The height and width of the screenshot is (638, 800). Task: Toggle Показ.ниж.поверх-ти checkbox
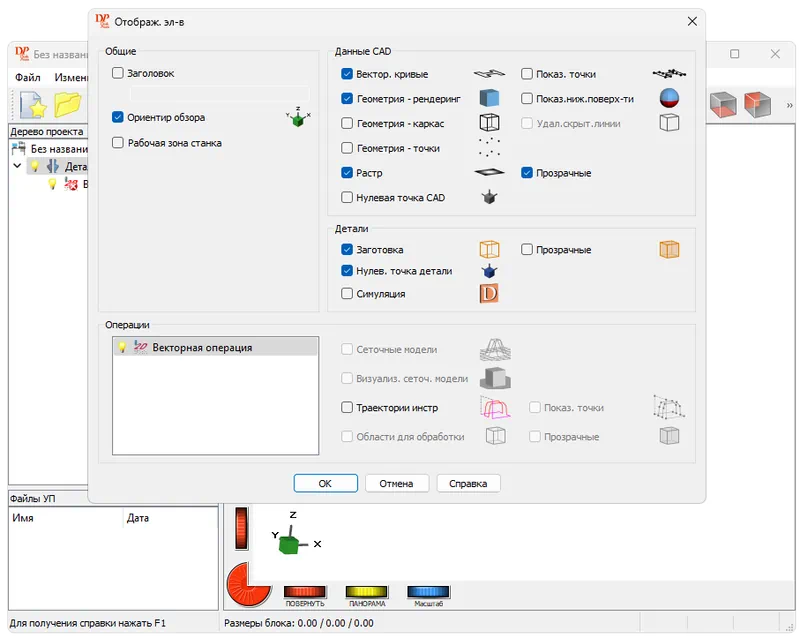[x=527, y=99]
